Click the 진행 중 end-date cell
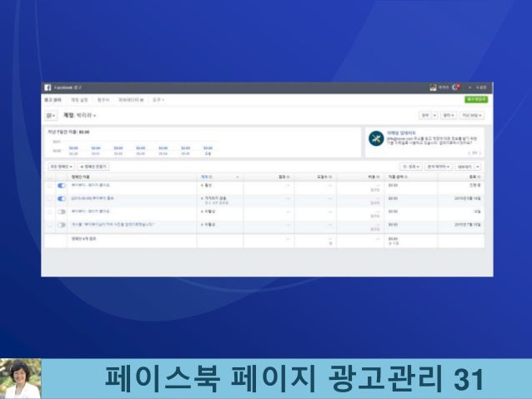The image size is (532, 399). pos(474,186)
